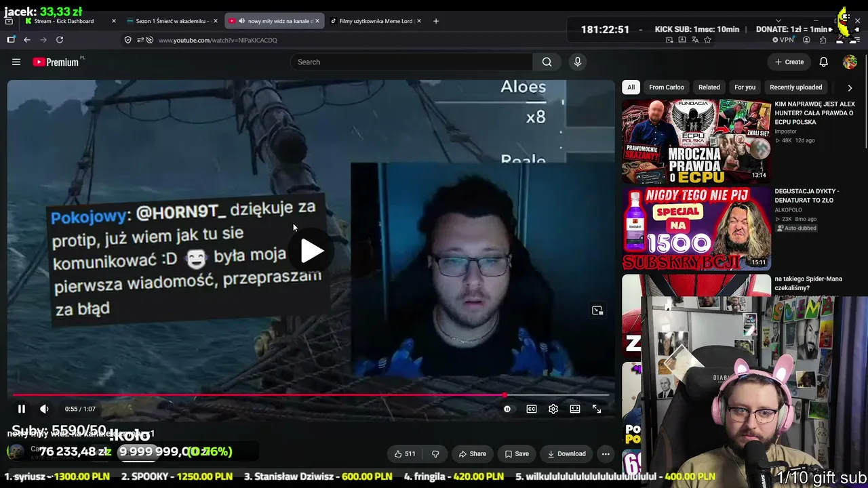This screenshot has width=868, height=488.
Task: Open the denaturat video thumbnail 15:11
Action: 696,229
